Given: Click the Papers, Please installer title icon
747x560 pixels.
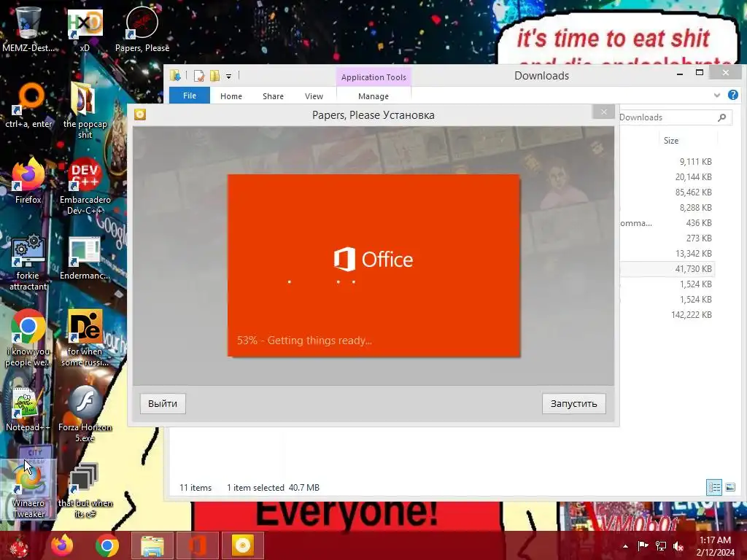Looking at the screenshot, I should click(x=140, y=114).
